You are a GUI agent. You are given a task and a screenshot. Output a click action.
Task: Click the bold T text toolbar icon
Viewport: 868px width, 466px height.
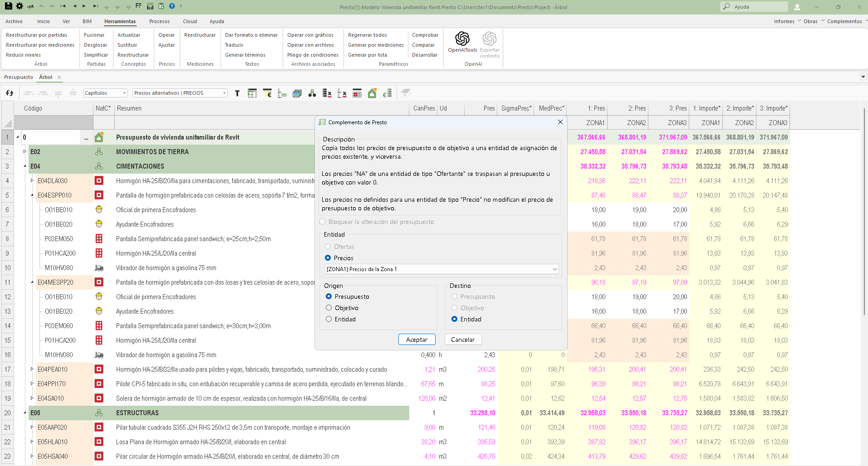point(237,93)
